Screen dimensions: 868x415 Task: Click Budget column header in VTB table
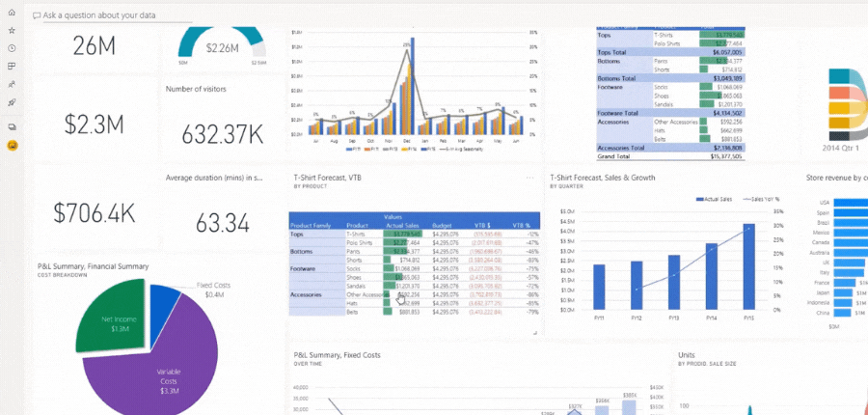[x=443, y=226]
